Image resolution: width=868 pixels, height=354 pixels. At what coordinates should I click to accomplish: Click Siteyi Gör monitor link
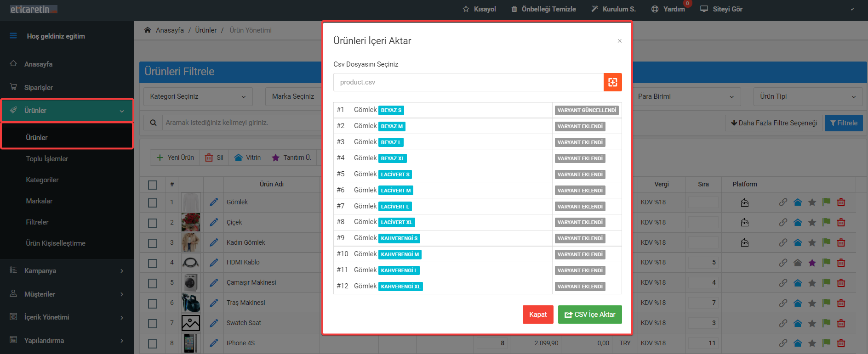(721, 9)
